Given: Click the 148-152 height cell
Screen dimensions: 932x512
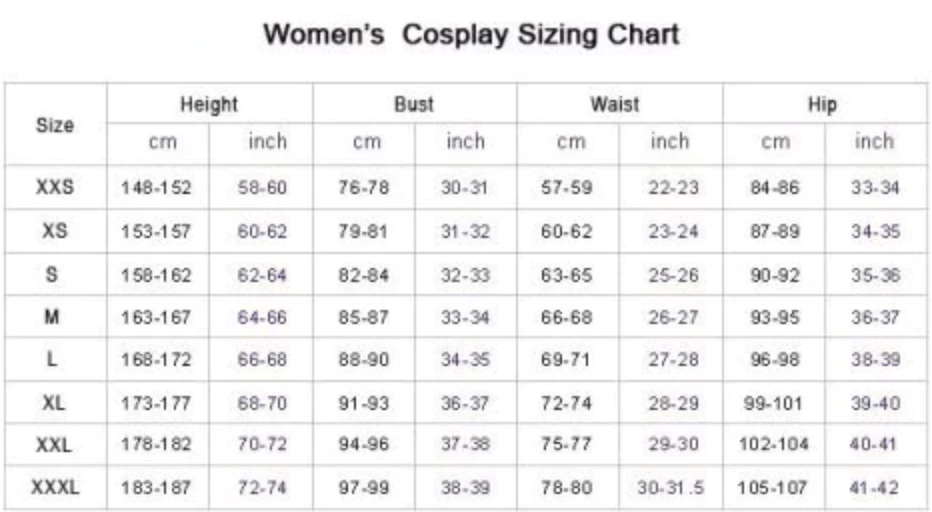Looking at the screenshot, I should point(156,188).
